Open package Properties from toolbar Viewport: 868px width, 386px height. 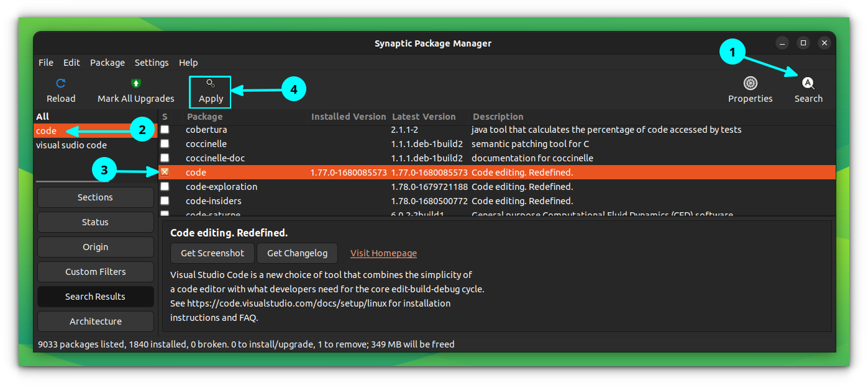pos(750,91)
